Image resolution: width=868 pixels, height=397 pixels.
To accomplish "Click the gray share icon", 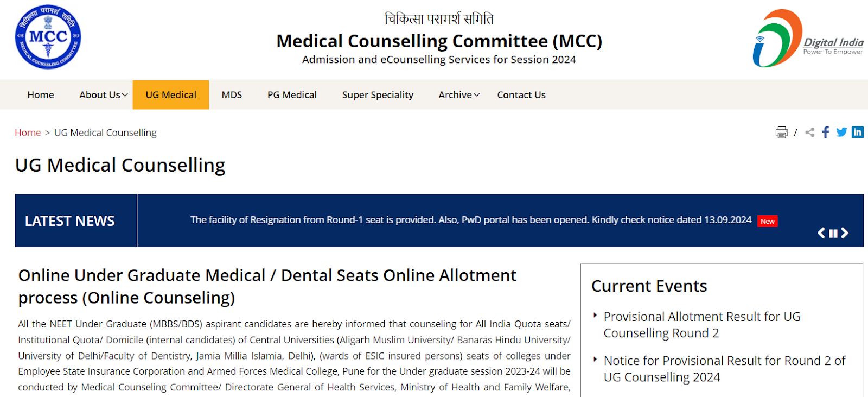I will click(810, 132).
